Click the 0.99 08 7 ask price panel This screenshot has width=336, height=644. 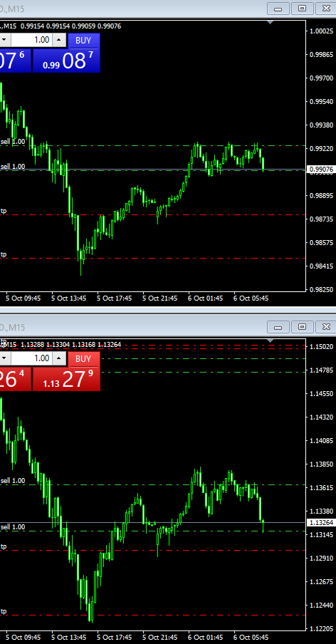point(66,61)
